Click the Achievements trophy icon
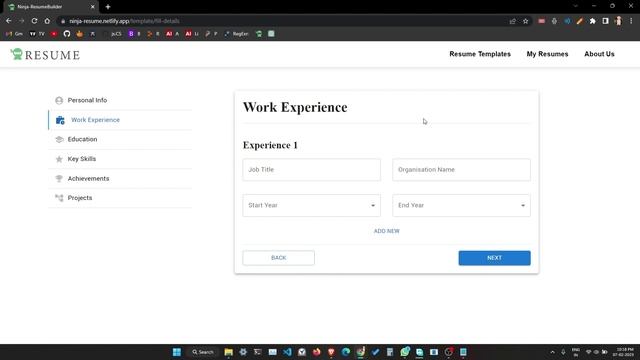This screenshot has width=640, height=360. pyautogui.click(x=59, y=179)
